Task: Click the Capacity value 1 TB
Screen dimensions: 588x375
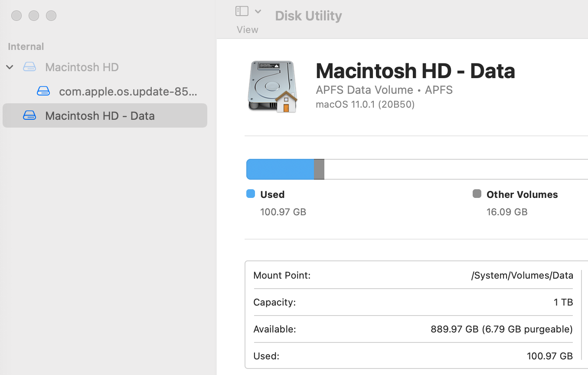Action: click(563, 302)
